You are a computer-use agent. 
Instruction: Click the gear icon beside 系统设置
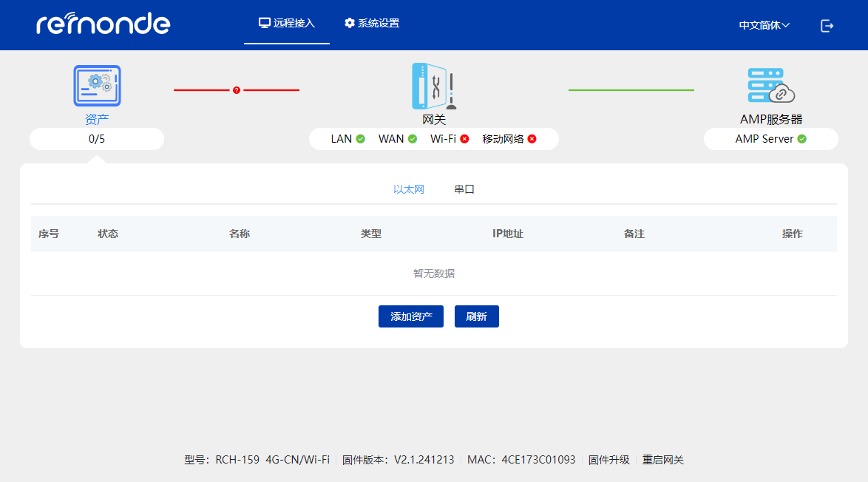pyautogui.click(x=349, y=23)
